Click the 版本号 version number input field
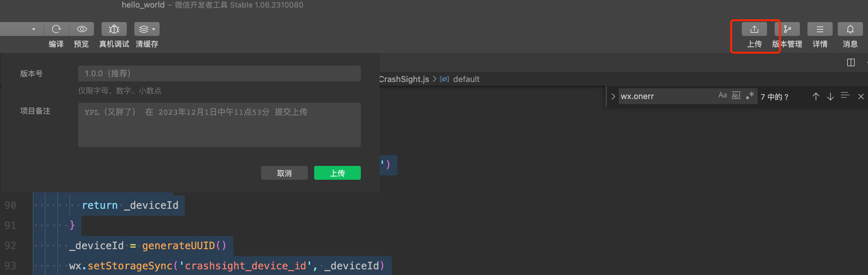Viewport: 868px width, 275px height. (219, 73)
